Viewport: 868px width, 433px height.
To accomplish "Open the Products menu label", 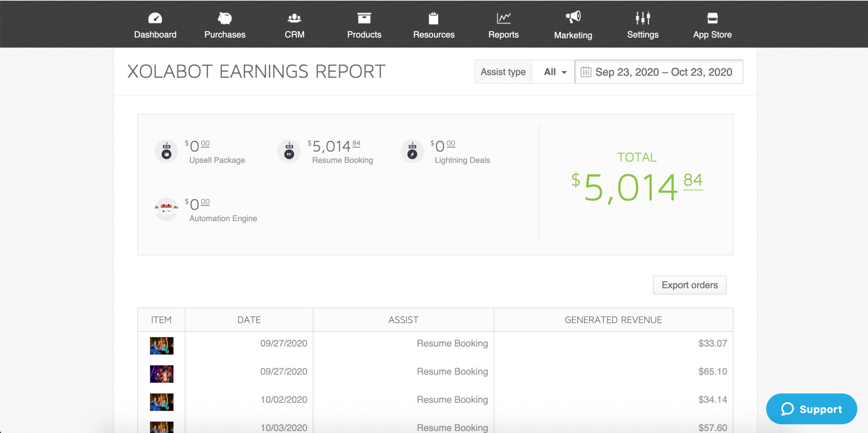I will pyautogui.click(x=364, y=35).
